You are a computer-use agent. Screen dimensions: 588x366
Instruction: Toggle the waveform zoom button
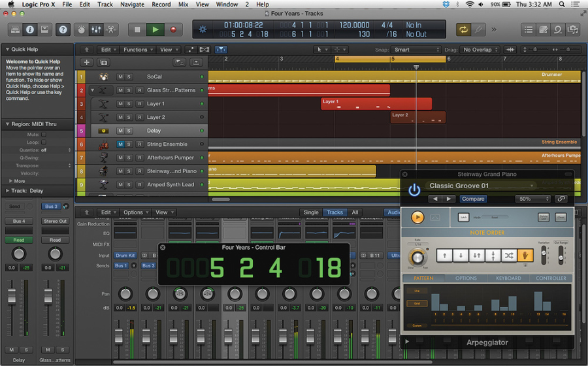tap(510, 50)
